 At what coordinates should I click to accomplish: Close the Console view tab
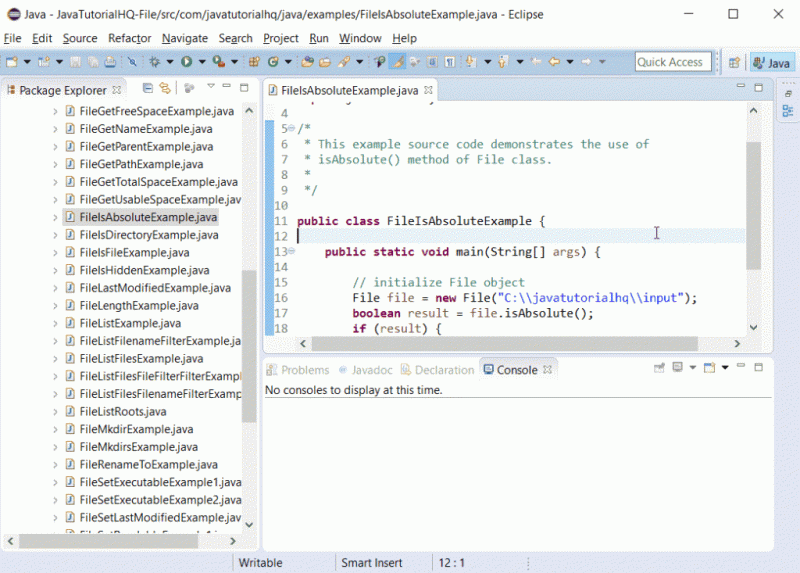click(x=547, y=369)
